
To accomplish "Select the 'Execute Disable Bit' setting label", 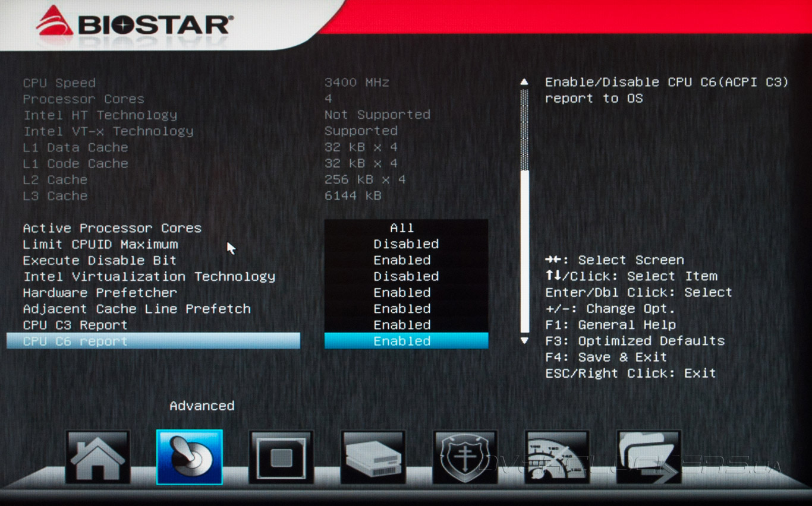I will tap(100, 260).
